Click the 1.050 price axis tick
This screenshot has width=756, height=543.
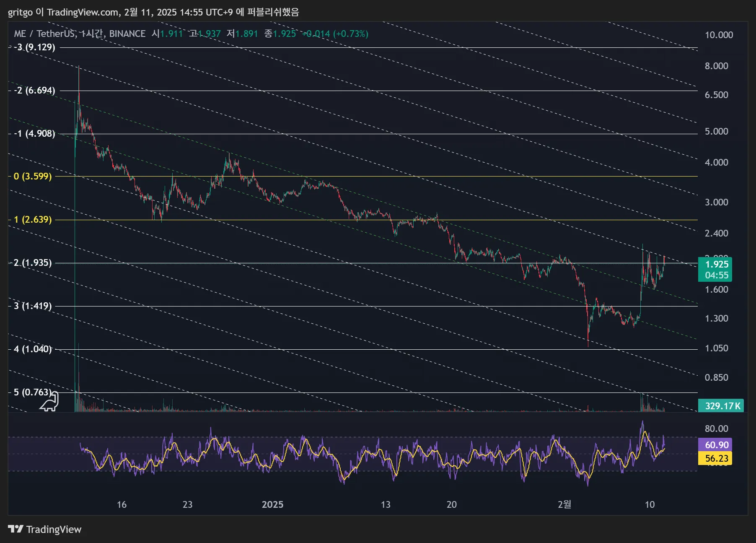(716, 348)
